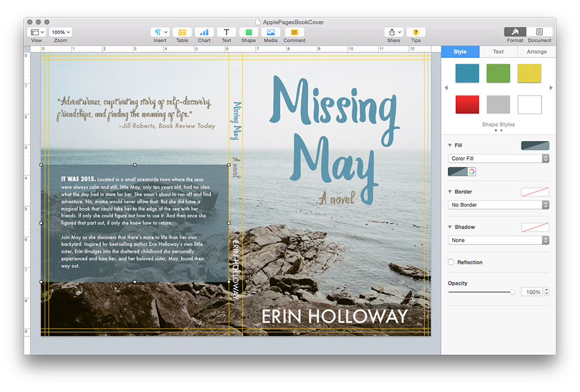Open the No Border dropdown
The image size is (580, 392).
tap(498, 204)
